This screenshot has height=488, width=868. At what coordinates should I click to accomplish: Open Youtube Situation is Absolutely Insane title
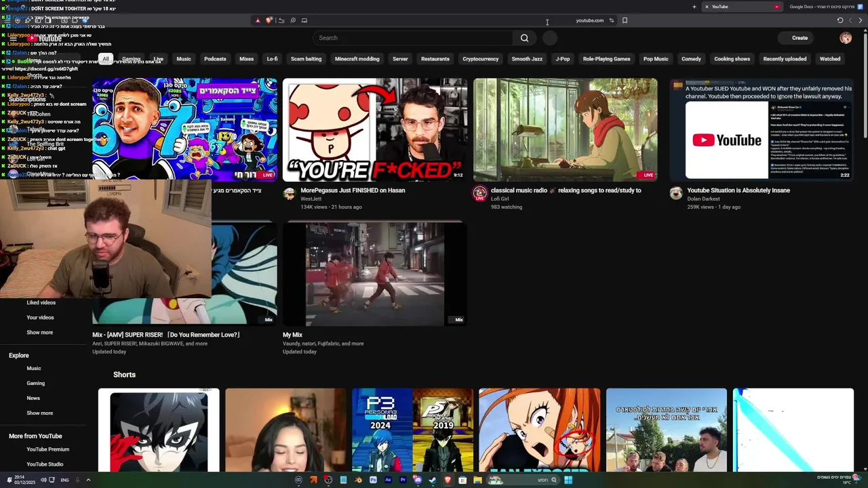738,190
